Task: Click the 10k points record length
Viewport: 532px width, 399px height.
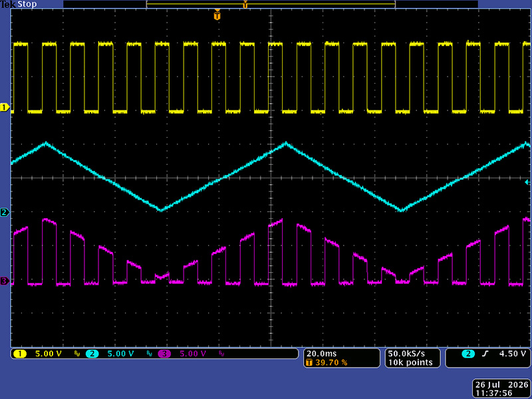Action: pyautogui.click(x=410, y=362)
